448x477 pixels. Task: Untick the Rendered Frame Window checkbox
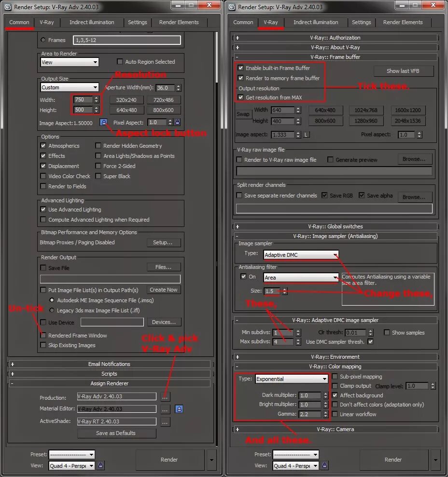pos(43,335)
